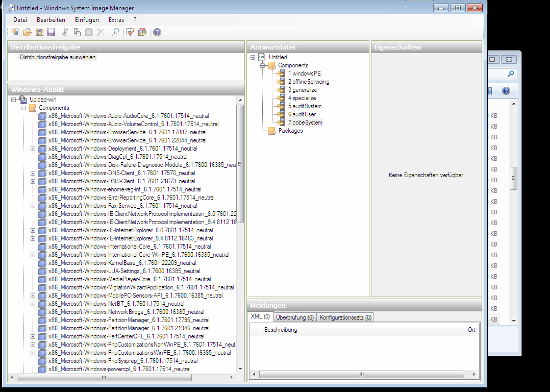Select Distributionsfreigabe auswählen

(x=58, y=57)
